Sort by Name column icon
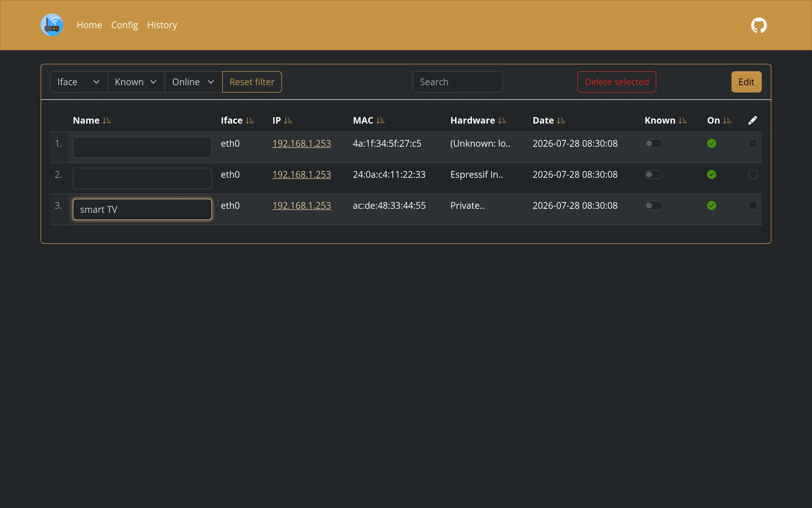 [107, 120]
